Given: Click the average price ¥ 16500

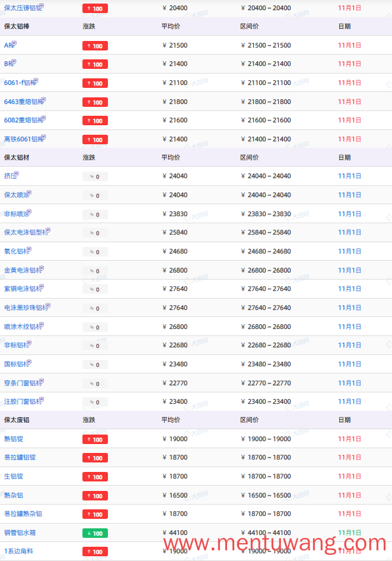Looking at the screenshot, I should click(x=175, y=496).
